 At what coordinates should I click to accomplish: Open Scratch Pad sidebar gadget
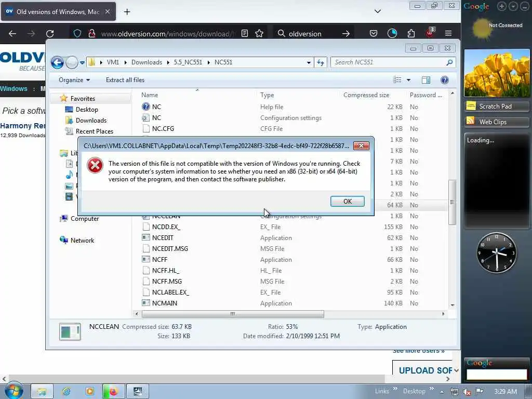pyautogui.click(x=496, y=106)
